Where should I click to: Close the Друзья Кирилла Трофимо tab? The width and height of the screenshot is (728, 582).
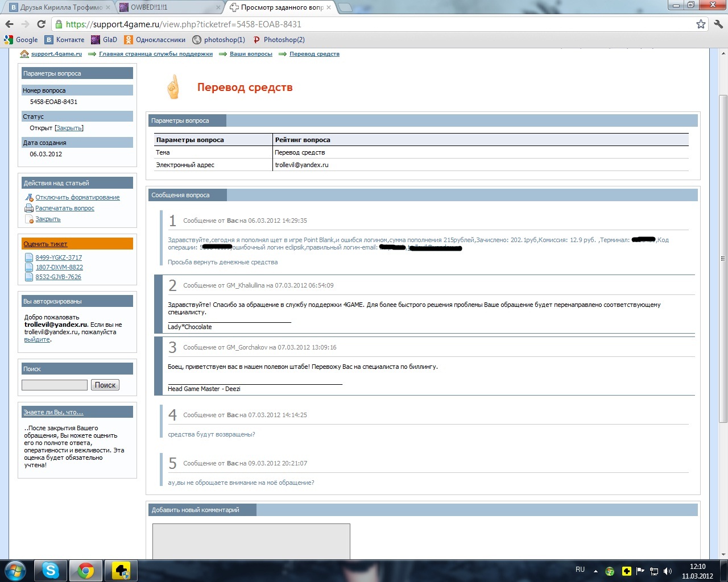pyautogui.click(x=108, y=7)
